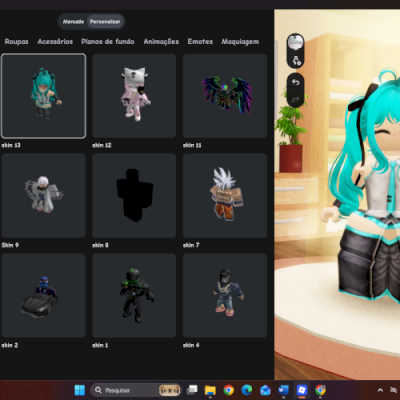The image size is (400, 400).
Task: Click the 'Skin 9' label text
Action: coord(10,245)
